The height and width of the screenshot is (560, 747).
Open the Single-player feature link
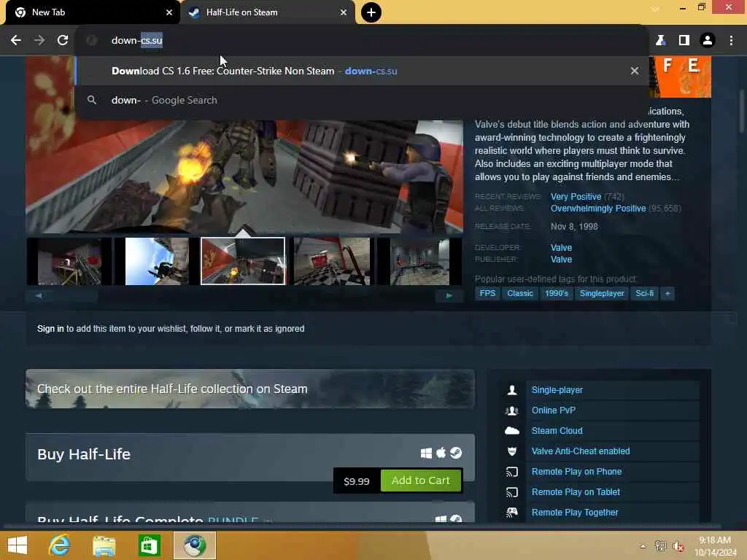click(x=557, y=390)
